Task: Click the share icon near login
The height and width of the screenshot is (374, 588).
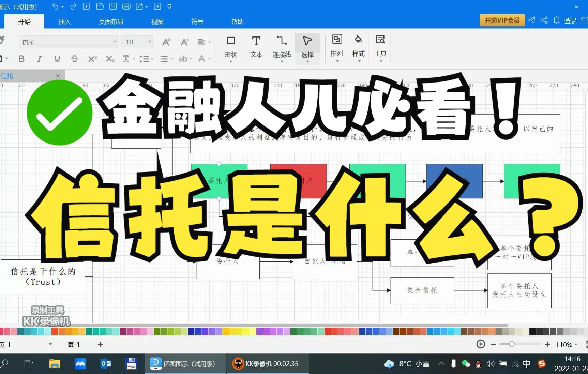Action: click(544, 20)
